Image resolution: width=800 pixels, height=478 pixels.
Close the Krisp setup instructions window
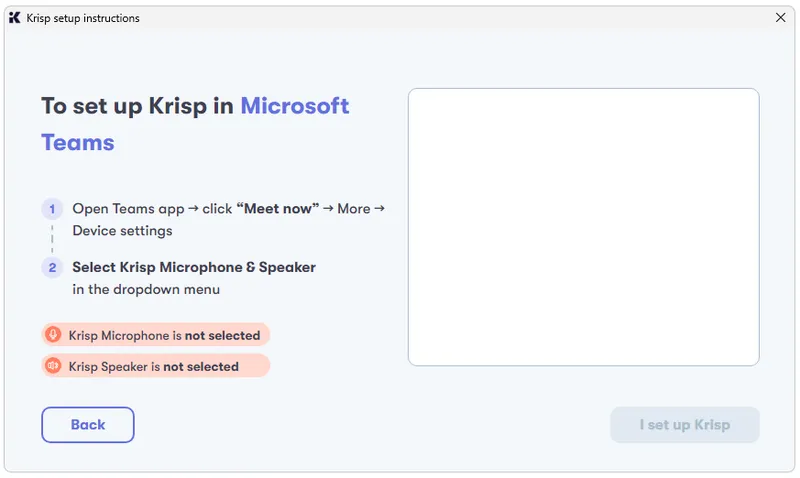[x=780, y=18]
